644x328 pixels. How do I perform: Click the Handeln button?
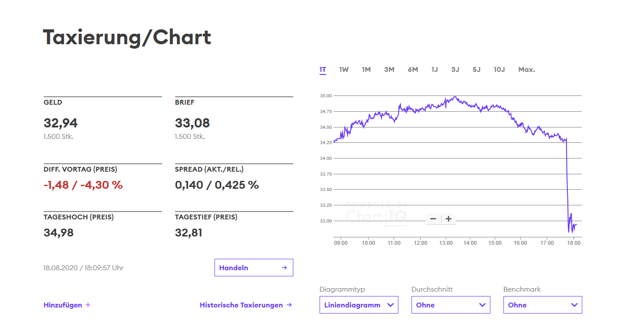click(254, 268)
